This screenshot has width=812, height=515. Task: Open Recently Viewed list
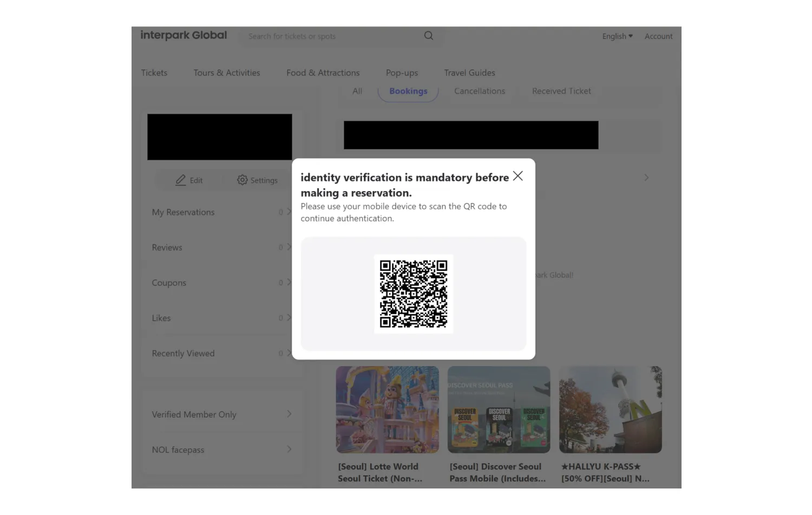(183, 353)
